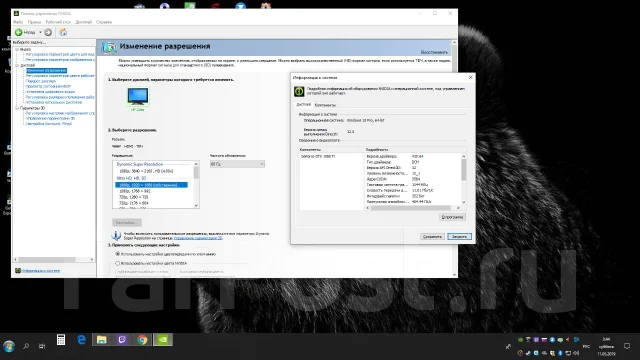640x360 pixels.
Task: Open the Windows Start button
Action: (x=9, y=346)
